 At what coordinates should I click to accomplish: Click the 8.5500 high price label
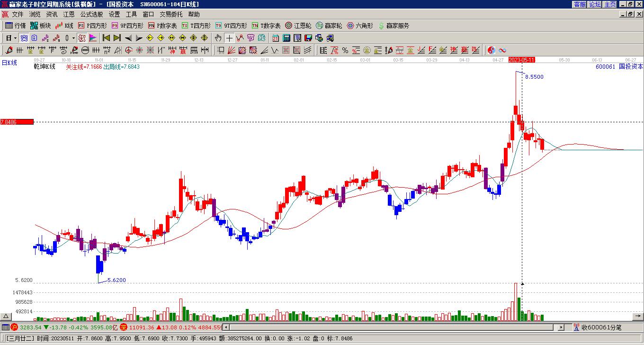[x=534, y=77]
